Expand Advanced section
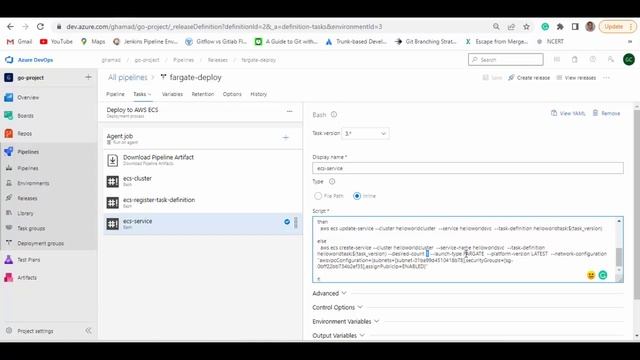The height and width of the screenshot is (360, 640). [329, 293]
